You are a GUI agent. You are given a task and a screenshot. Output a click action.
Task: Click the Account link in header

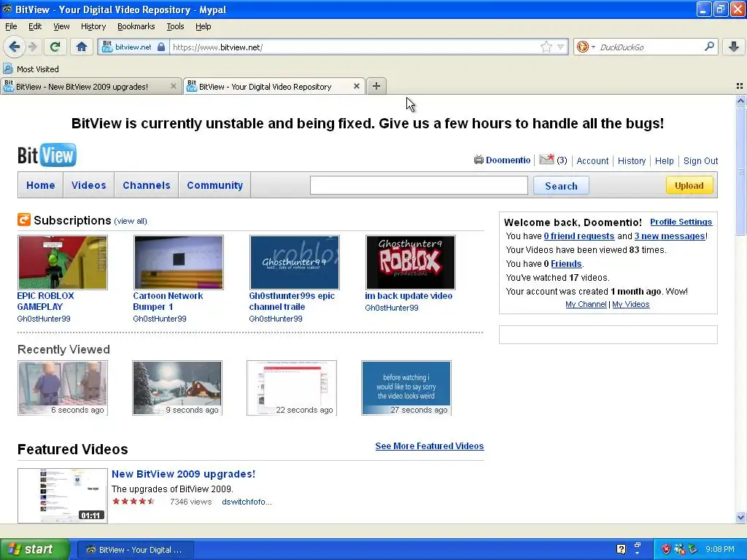(x=592, y=161)
